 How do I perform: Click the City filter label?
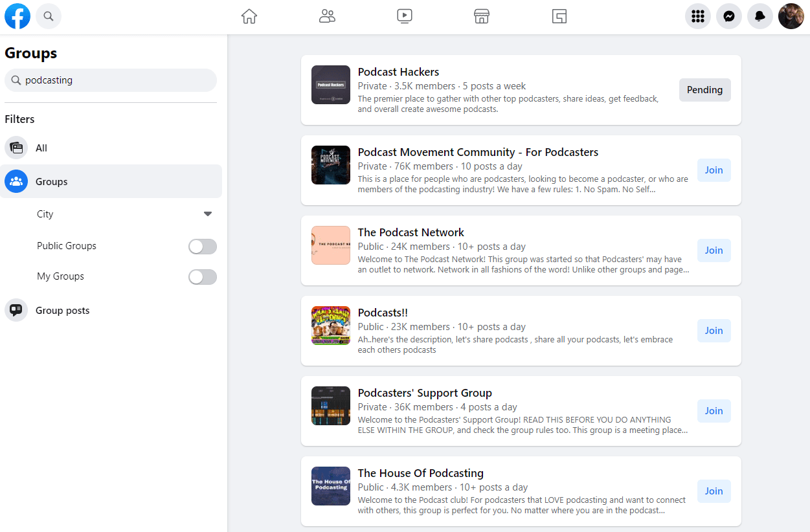pyautogui.click(x=45, y=214)
